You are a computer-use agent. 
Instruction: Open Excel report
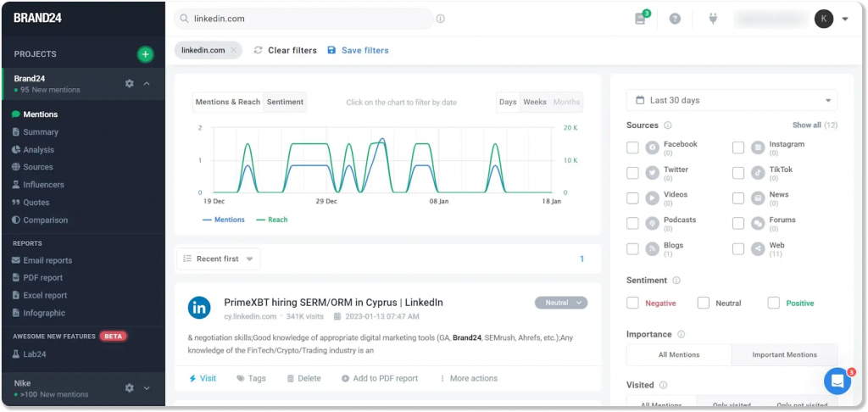[x=39, y=296]
